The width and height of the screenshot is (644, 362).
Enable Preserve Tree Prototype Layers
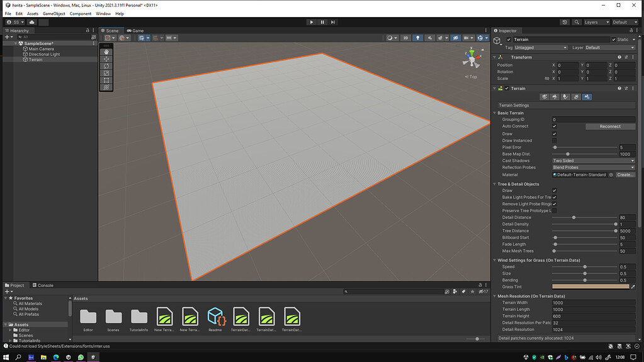point(555,211)
